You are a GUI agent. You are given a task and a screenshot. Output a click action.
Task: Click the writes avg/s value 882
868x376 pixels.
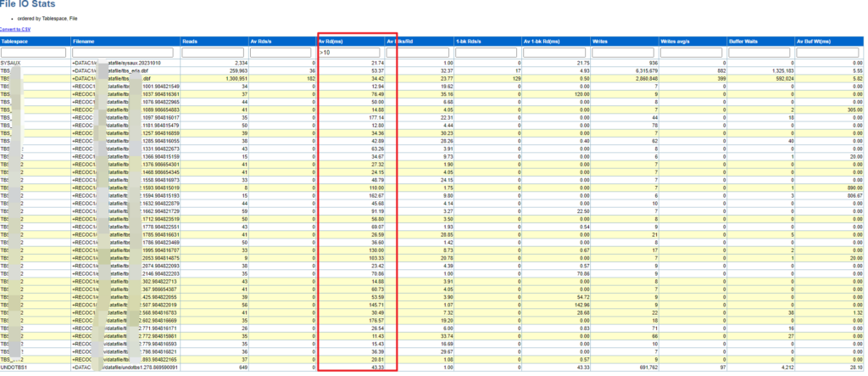point(721,71)
